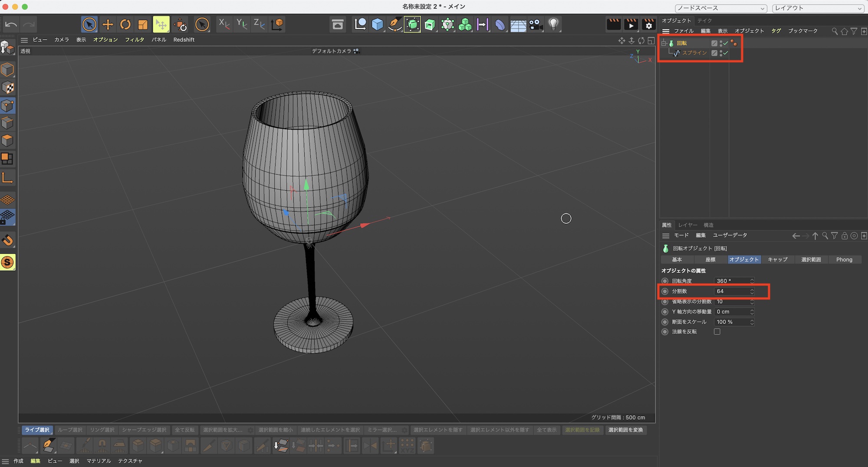
Task: Toggle green checkmark of 回転 object
Action: (726, 43)
